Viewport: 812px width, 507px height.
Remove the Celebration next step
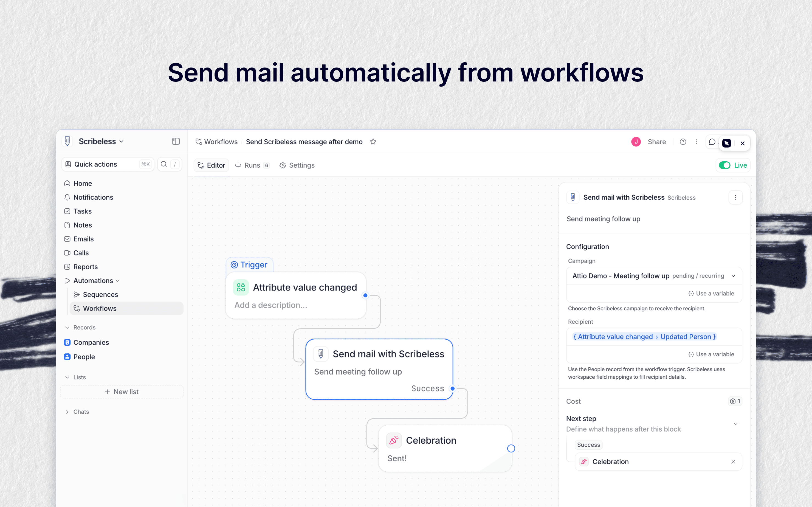733,462
